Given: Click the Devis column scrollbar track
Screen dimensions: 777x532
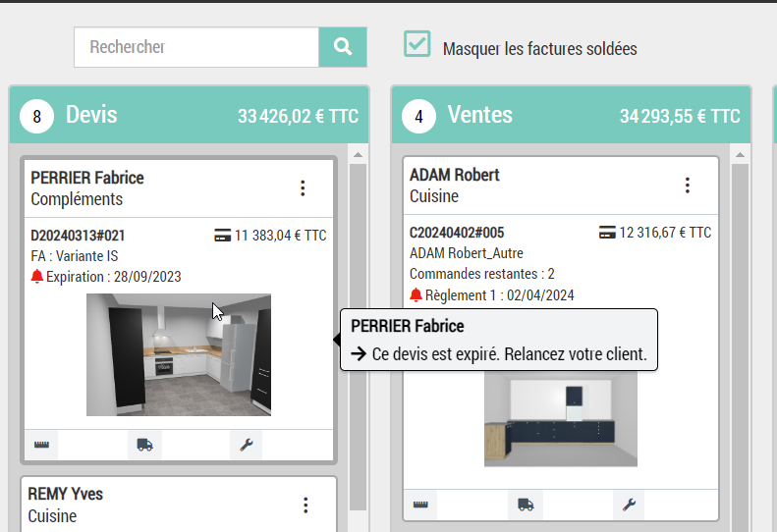Looking at the screenshot, I should tap(358, 344).
